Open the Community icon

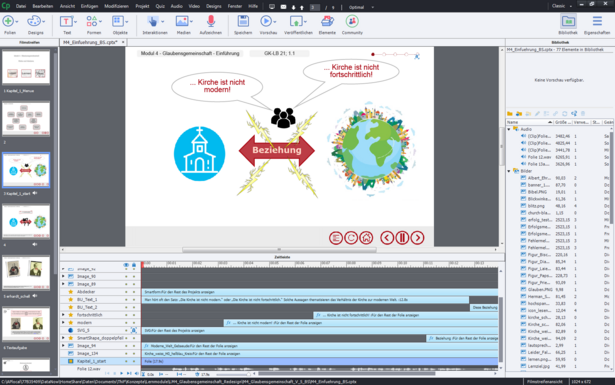point(352,21)
